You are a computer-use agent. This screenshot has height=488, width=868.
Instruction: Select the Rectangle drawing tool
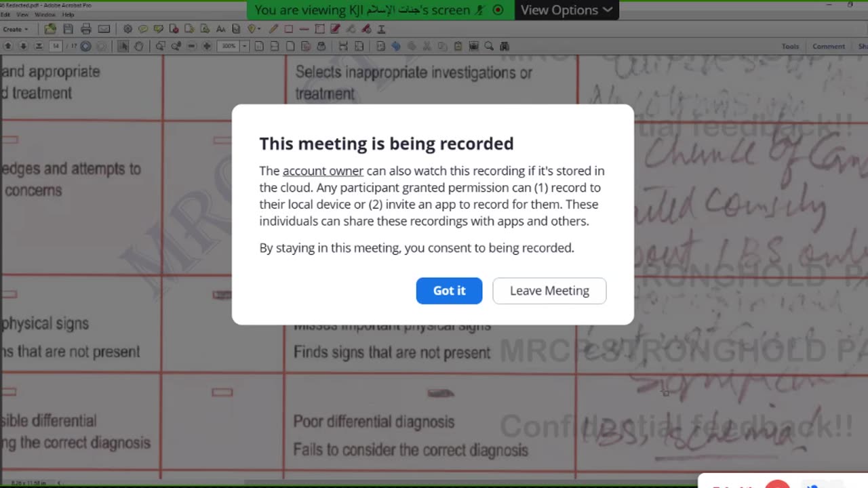(289, 29)
